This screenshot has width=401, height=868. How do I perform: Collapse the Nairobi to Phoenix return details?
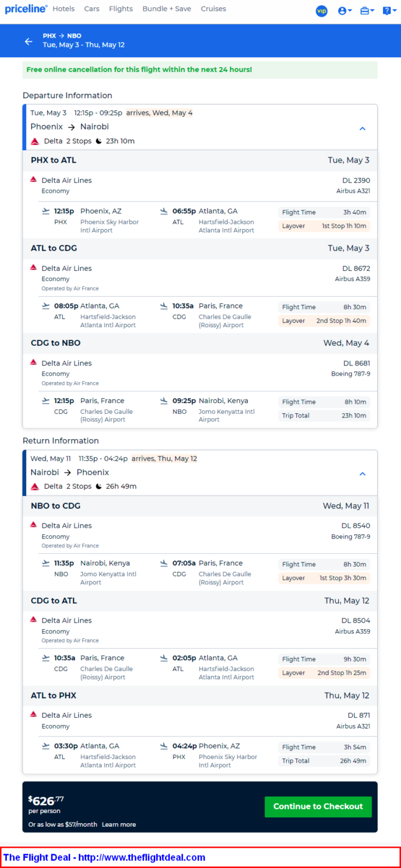click(x=362, y=474)
